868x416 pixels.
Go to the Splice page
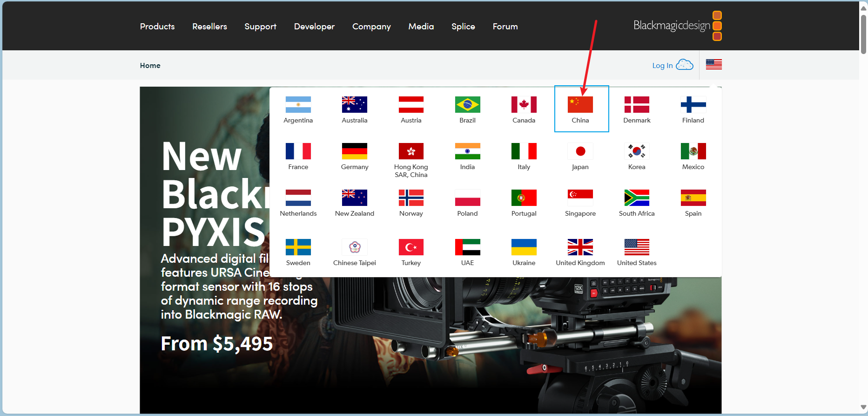click(463, 27)
